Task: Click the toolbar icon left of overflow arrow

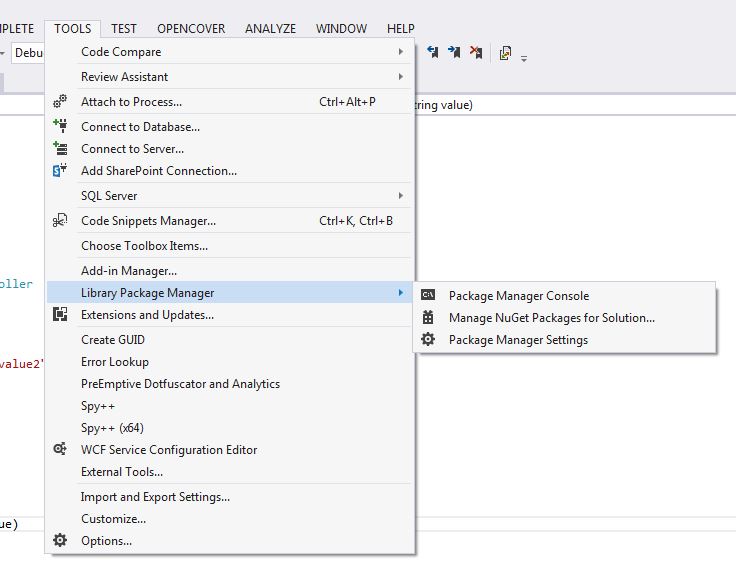Action: coord(506,53)
